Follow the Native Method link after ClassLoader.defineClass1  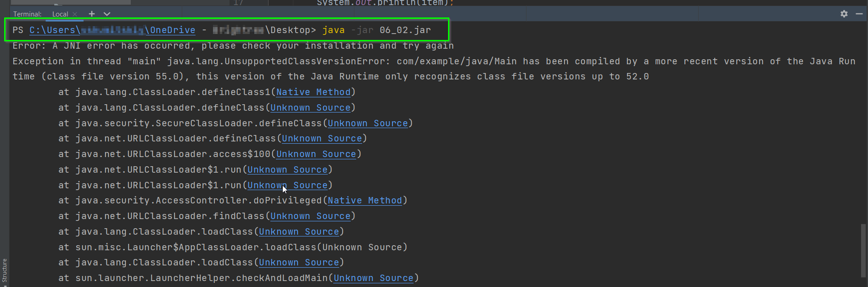tap(313, 92)
